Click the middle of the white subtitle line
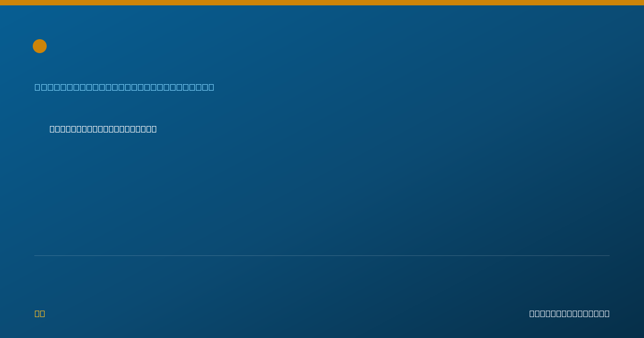This screenshot has height=338, width=644. (x=103, y=129)
